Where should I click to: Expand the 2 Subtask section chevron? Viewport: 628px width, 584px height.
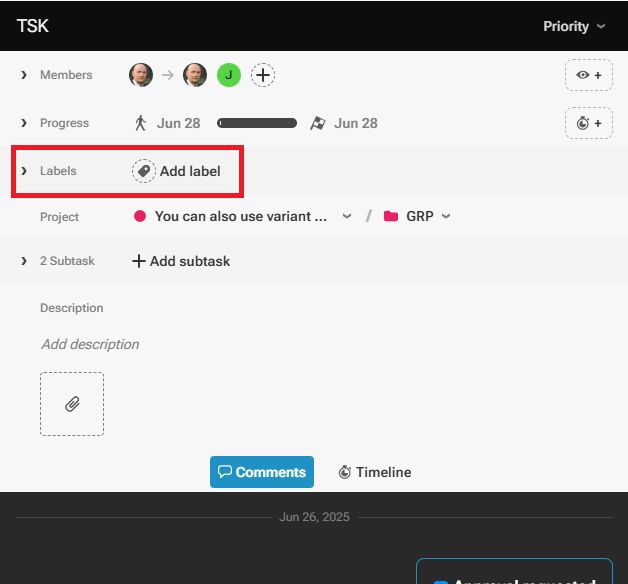point(24,261)
